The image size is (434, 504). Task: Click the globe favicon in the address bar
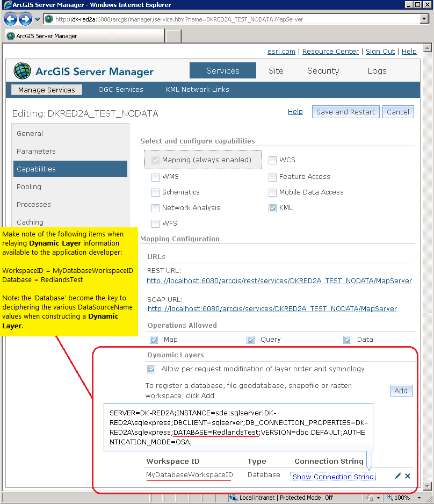click(x=48, y=18)
